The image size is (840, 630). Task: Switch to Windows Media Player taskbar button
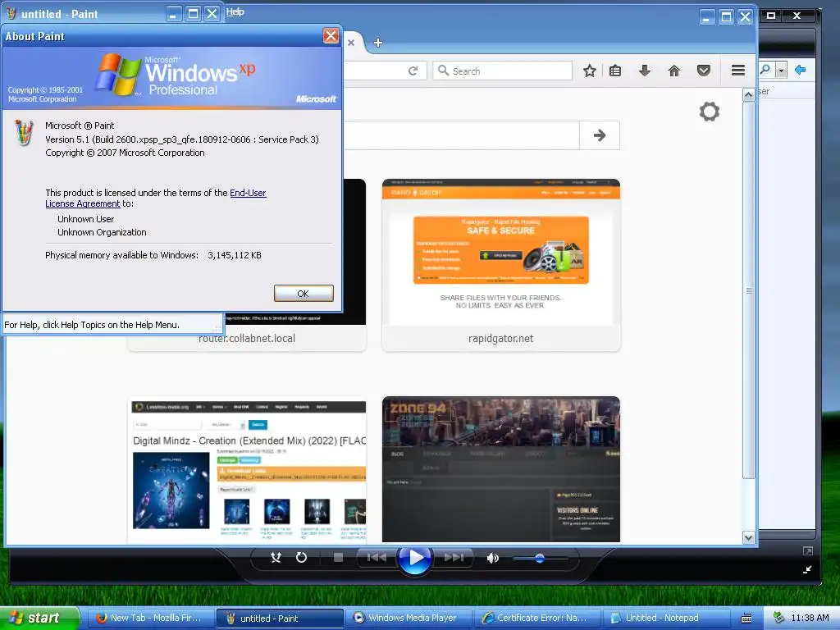[x=409, y=618]
